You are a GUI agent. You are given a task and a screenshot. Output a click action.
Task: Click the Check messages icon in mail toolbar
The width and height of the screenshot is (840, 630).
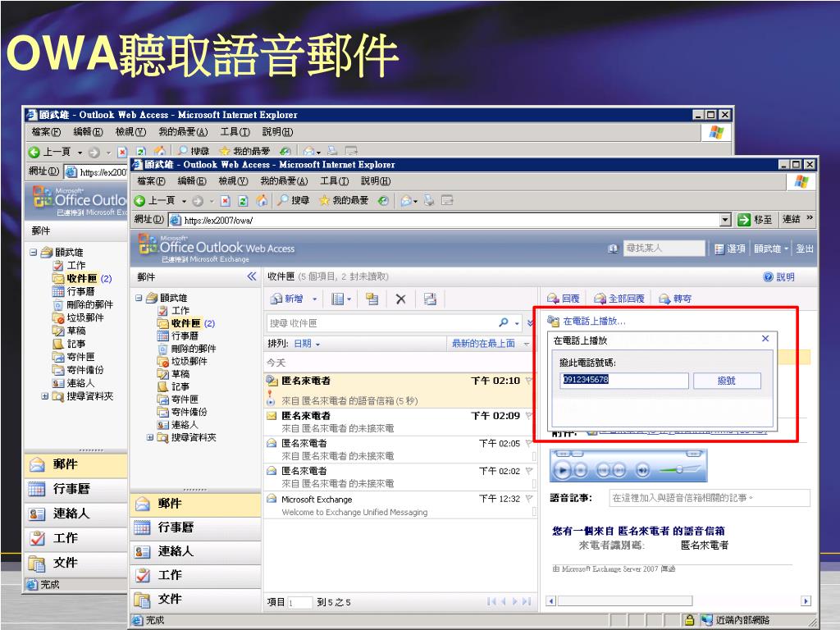click(430, 299)
